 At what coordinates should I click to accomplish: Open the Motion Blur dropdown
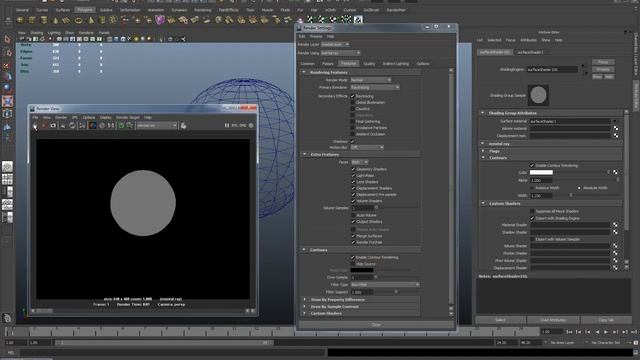[x=367, y=147]
